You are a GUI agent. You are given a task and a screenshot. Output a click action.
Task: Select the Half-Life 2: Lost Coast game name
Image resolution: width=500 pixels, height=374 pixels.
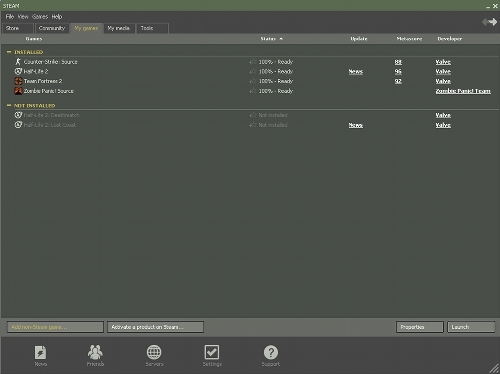(50, 125)
